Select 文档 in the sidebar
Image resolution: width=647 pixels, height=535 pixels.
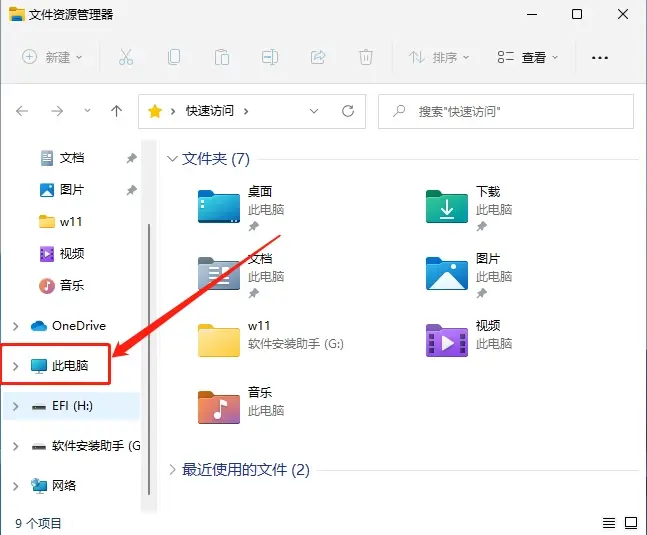(72, 158)
